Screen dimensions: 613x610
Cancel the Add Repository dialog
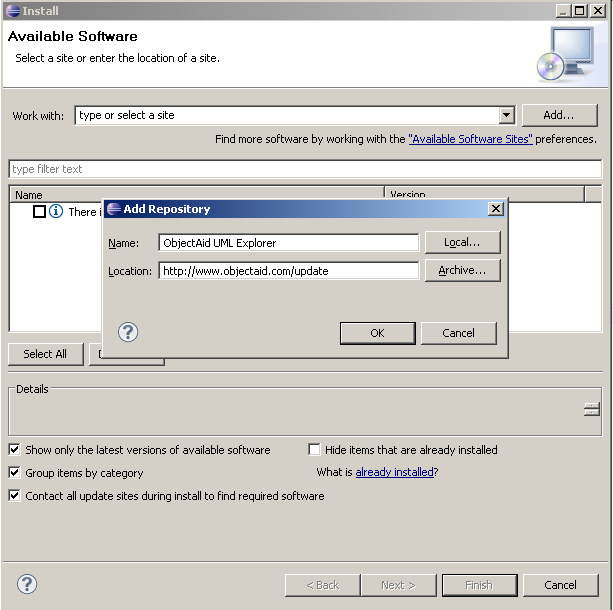tap(459, 333)
